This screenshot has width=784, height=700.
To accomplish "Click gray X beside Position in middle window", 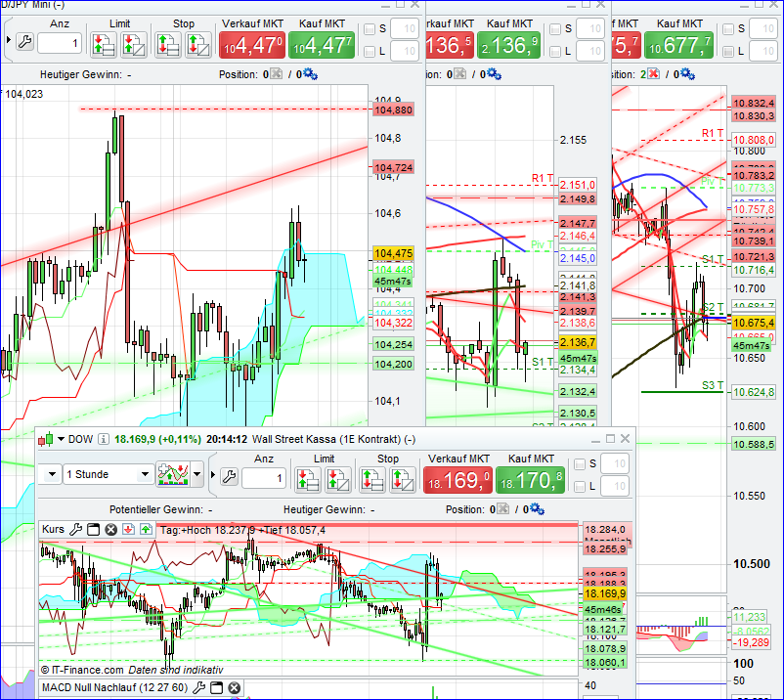I will 460,74.
